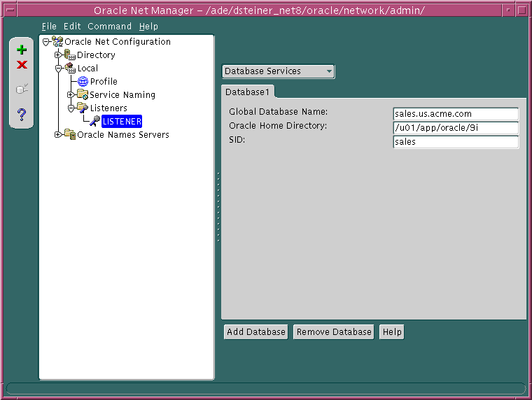
Task: Select the Listeners label in tree
Action: tap(108, 108)
